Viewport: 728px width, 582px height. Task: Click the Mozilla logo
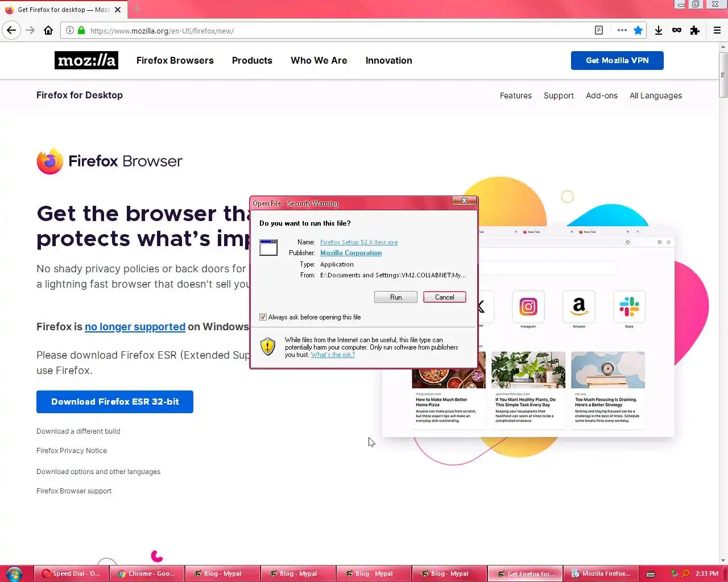(86, 60)
